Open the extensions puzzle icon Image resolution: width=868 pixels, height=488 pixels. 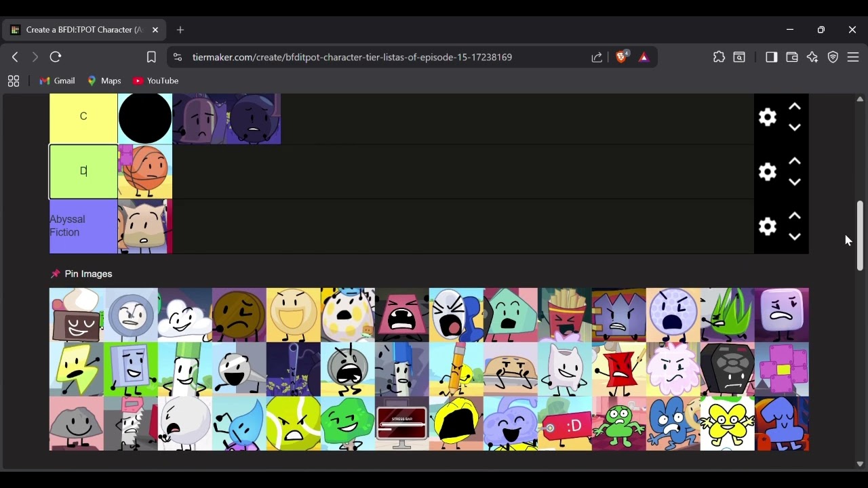point(719,58)
